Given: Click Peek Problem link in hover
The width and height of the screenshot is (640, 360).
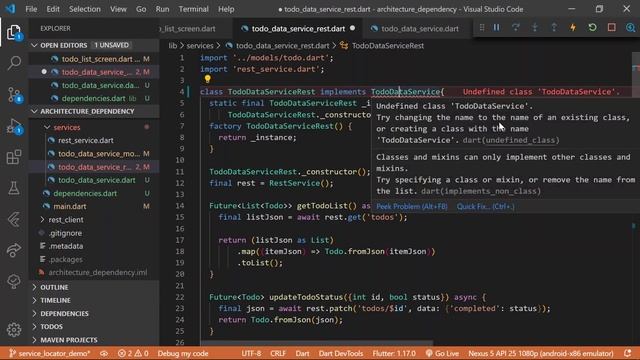Looking at the screenshot, I should click(x=411, y=207).
